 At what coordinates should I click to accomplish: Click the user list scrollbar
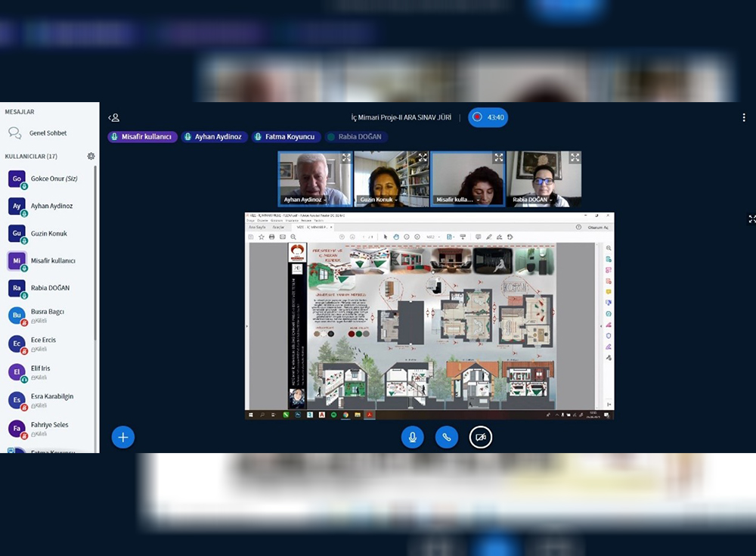point(95,303)
